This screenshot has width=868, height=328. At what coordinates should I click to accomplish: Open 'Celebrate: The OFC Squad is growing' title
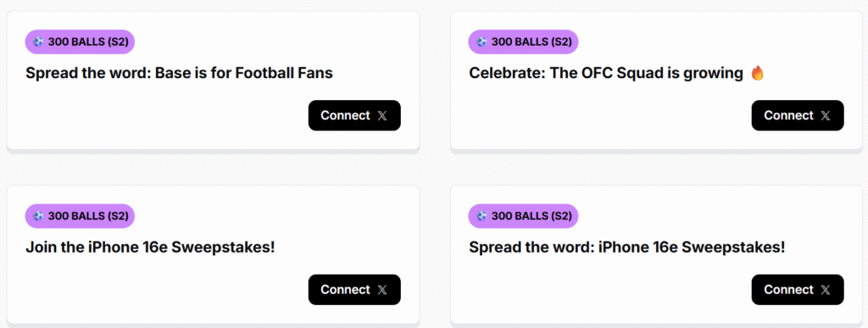pos(605,73)
